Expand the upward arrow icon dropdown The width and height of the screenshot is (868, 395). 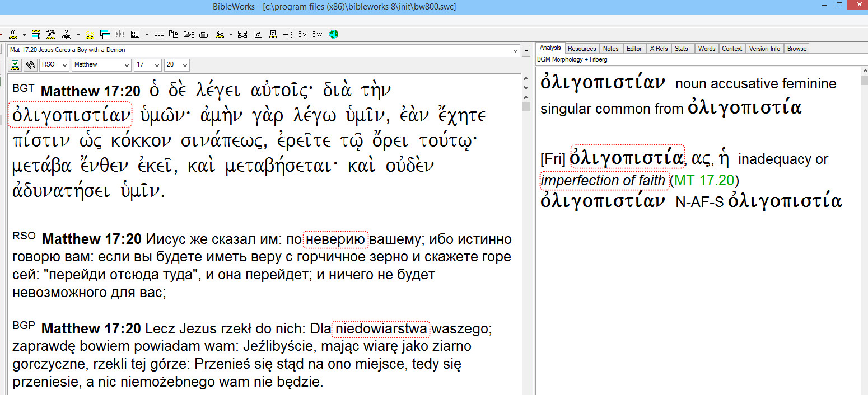pos(231,34)
